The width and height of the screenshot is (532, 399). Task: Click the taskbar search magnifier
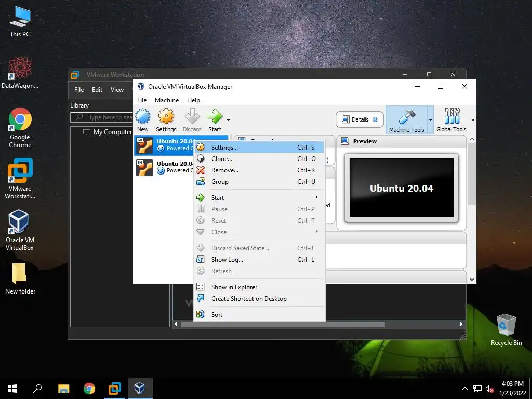pos(37,389)
